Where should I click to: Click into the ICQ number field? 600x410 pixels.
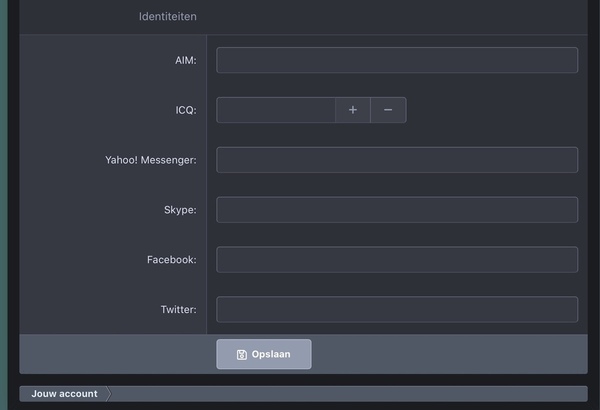click(276, 110)
